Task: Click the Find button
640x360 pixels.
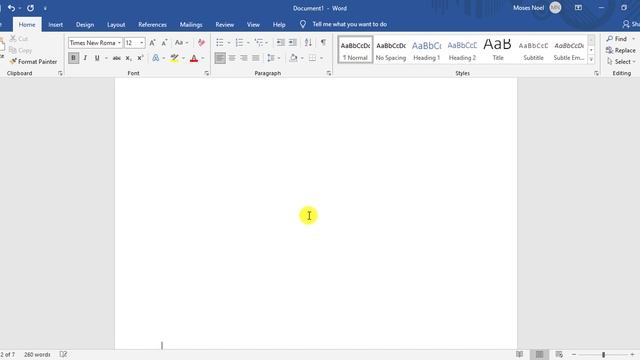Action: pyautogui.click(x=617, y=39)
